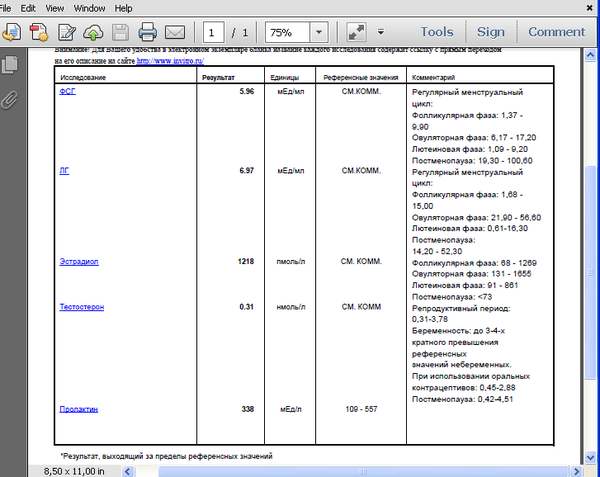600x477 pixels.
Task: Open the Tools pane
Action: click(437, 32)
